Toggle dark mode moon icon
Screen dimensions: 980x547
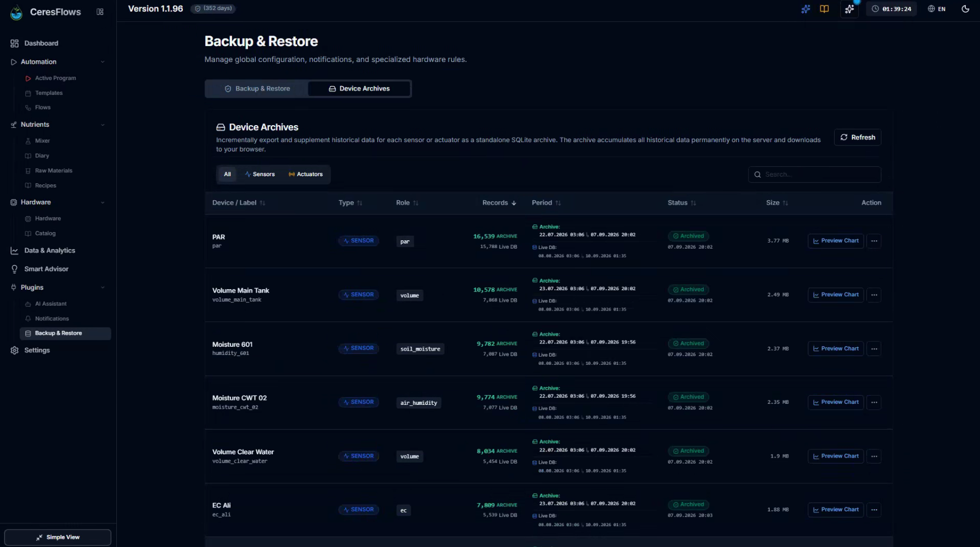965,9
